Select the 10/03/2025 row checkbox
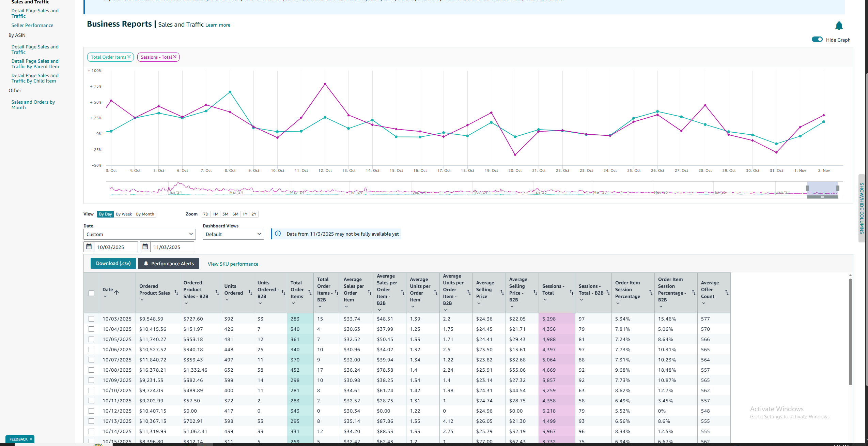The image size is (868, 446). tap(91, 318)
